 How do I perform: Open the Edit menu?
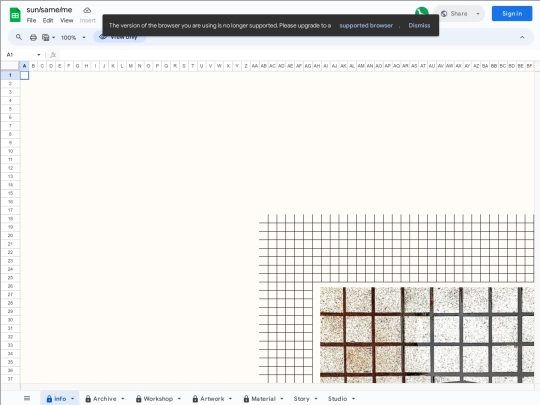pos(48,20)
